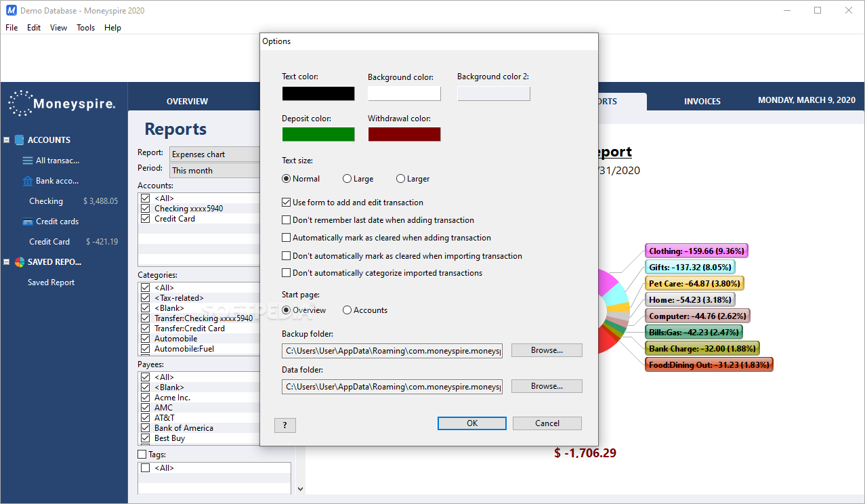Screen dimensions: 865x504
Task: Change the green Deposit color swatch
Action: (x=318, y=134)
